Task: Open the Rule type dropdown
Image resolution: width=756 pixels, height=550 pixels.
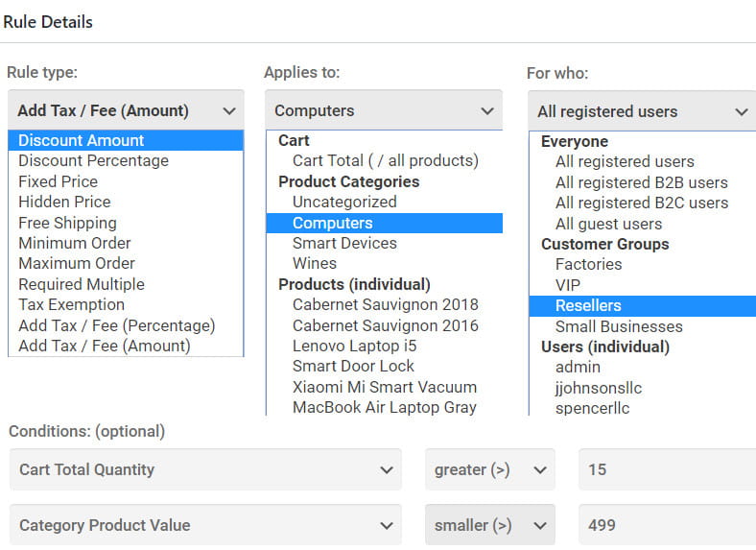Action: 126,110
